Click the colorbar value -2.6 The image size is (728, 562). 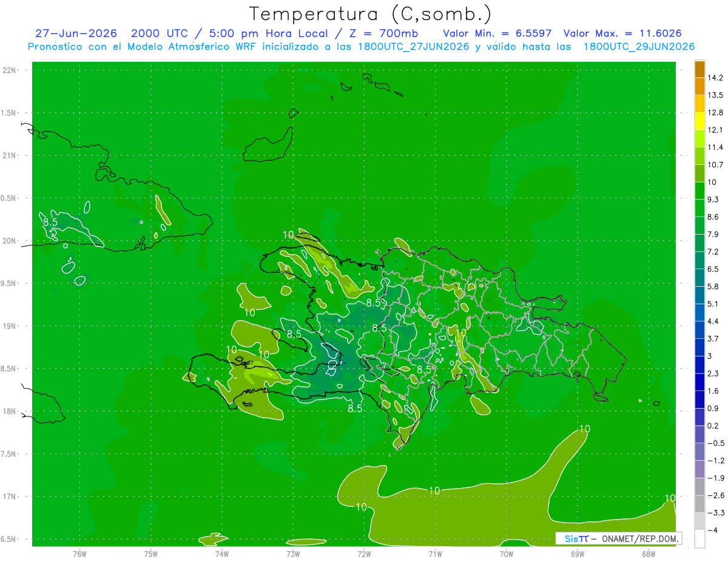[x=715, y=495]
